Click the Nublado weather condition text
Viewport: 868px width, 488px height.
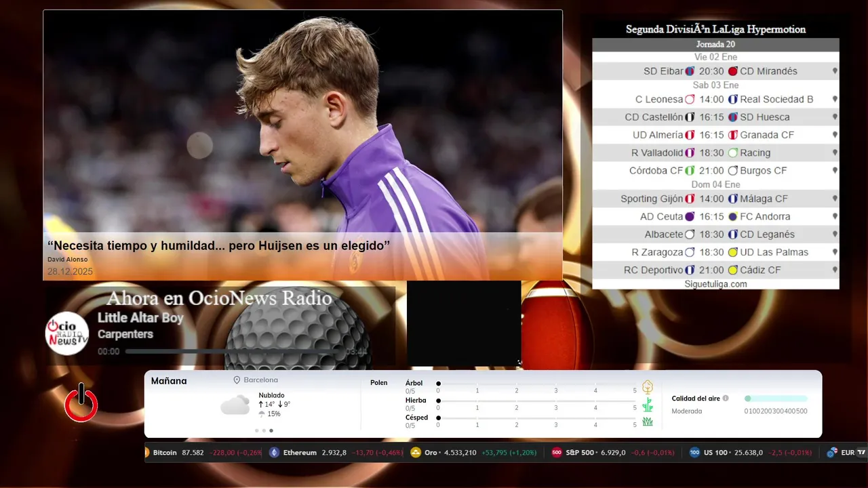pyautogui.click(x=271, y=395)
